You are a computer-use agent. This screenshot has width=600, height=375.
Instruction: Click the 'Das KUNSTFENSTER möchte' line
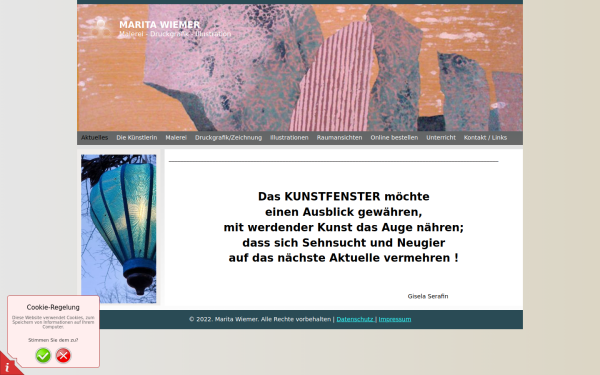(344, 197)
